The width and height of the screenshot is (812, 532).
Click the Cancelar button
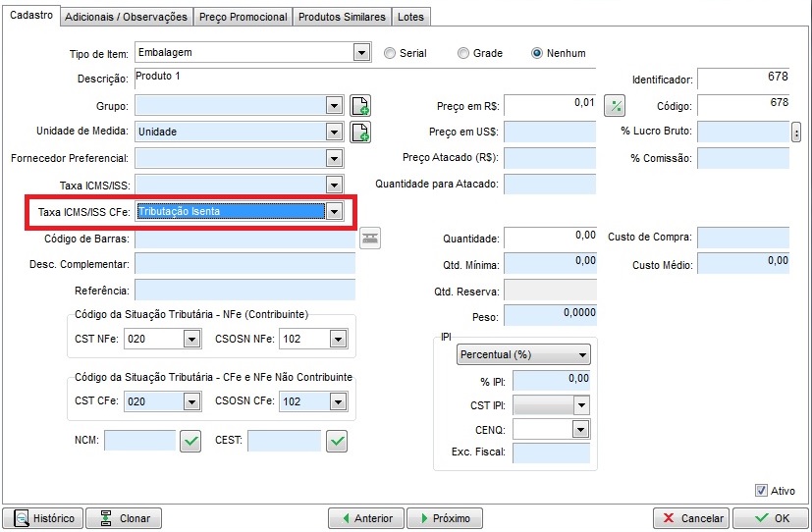[x=692, y=518]
